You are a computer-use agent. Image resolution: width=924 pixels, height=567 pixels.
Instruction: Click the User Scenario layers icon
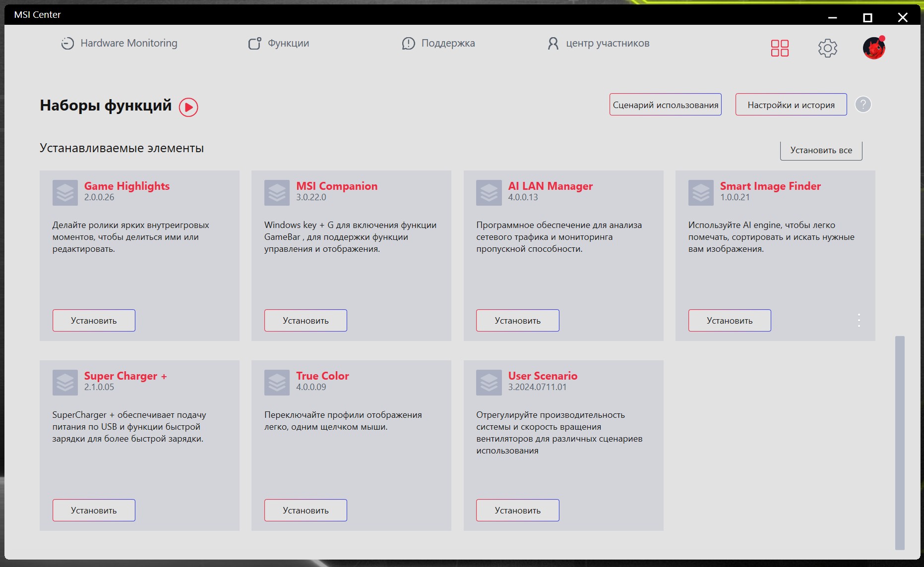(489, 382)
